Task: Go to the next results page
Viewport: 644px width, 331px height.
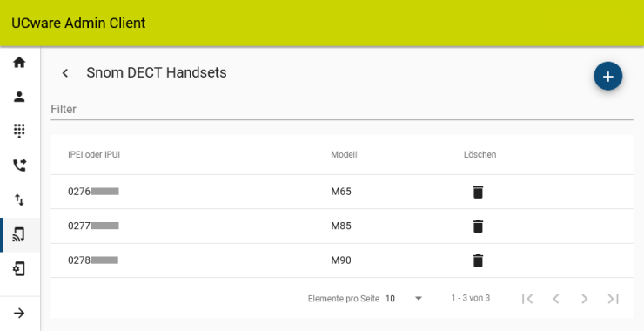Action: pos(585,299)
